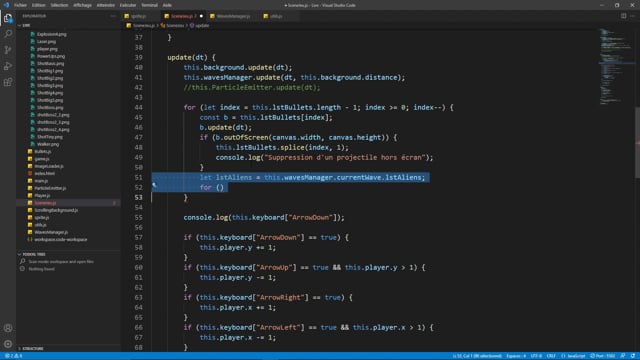Open the Explorer view in activity bar

8,18
